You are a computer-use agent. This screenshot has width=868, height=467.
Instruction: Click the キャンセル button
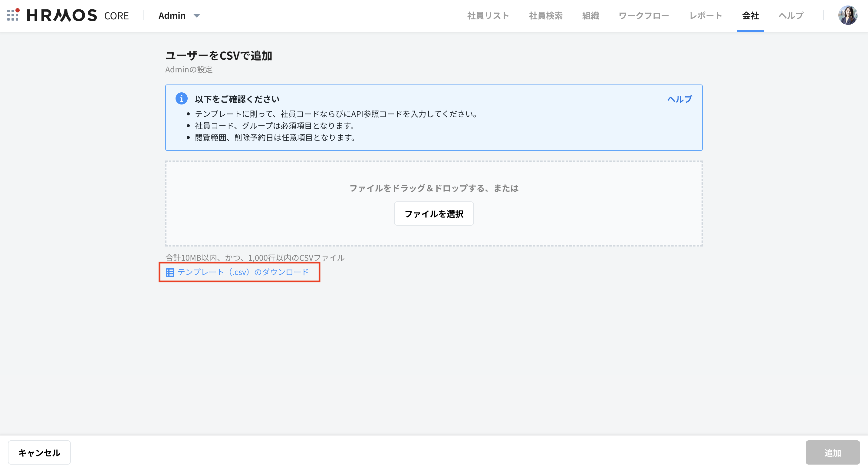click(x=39, y=452)
